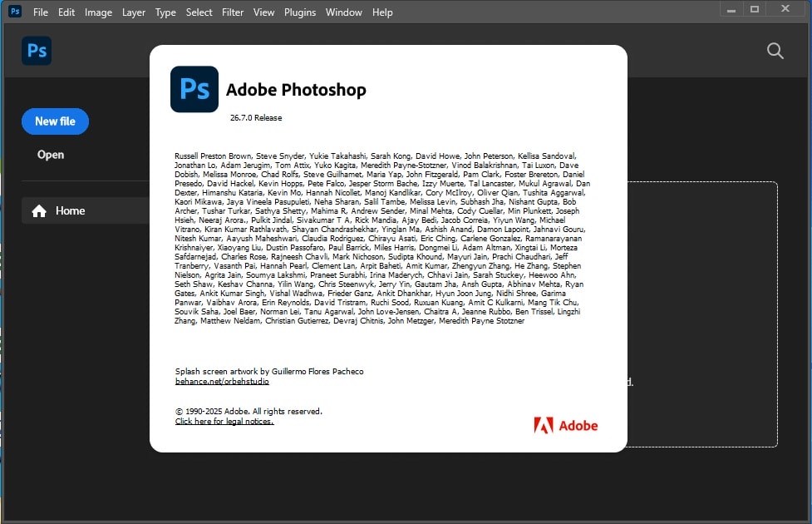This screenshot has height=524, width=812.
Task: Click the 1990-2025 Adobe copyright text
Action: [x=249, y=411]
